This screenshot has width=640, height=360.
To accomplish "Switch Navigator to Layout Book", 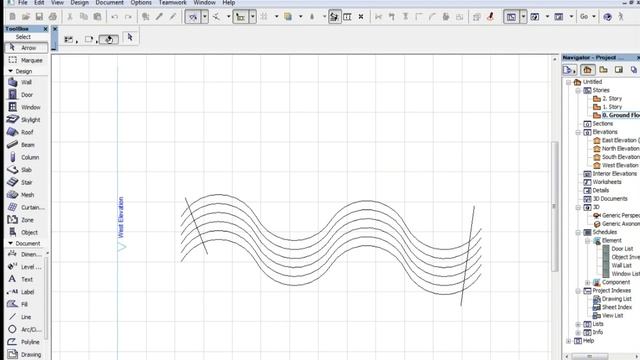I will [x=619, y=70].
